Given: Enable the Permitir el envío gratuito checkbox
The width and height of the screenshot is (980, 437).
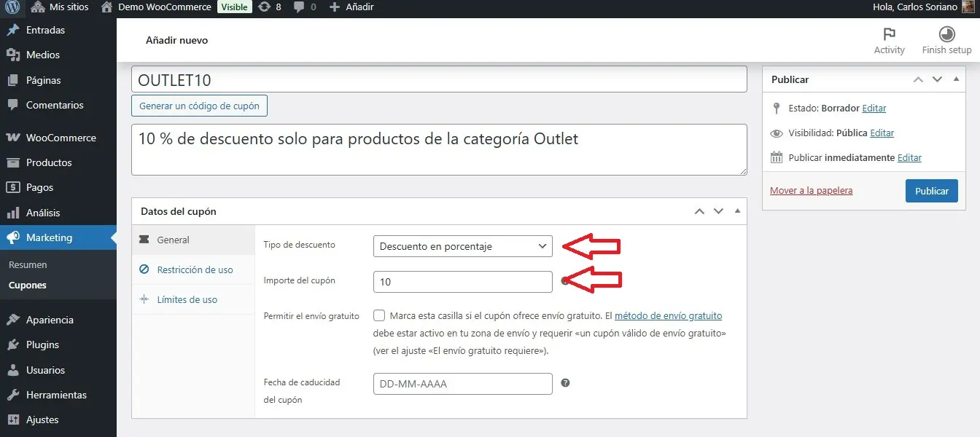Looking at the screenshot, I should 379,316.
